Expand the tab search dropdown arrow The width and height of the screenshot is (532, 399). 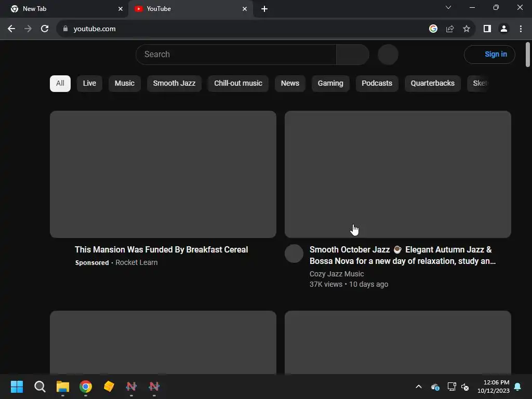pyautogui.click(x=448, y=7)
